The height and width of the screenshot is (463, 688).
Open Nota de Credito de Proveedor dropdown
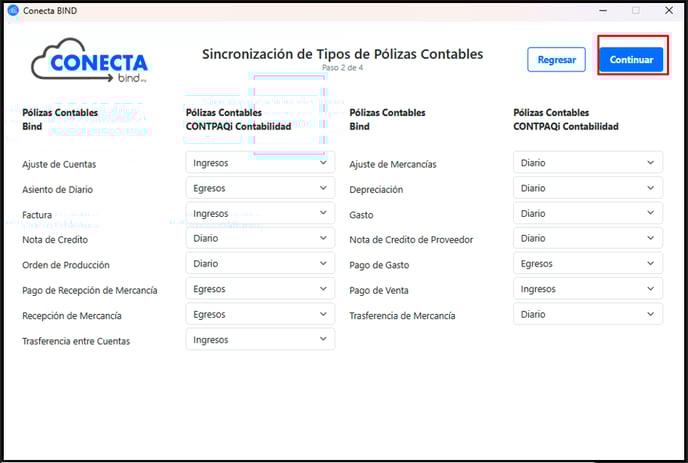(588, 238)
